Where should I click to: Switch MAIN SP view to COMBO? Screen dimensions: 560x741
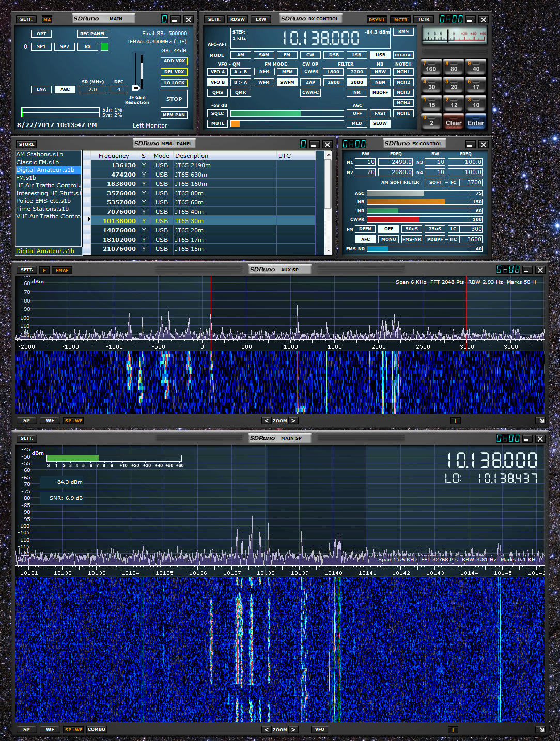click(97, 730)
